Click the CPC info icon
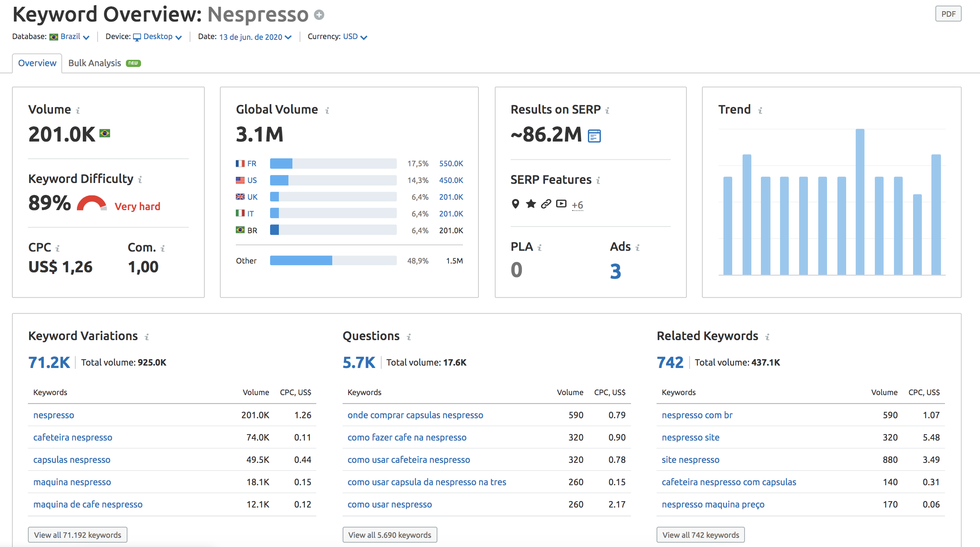980x547 pixels. (x=57, y=248)
